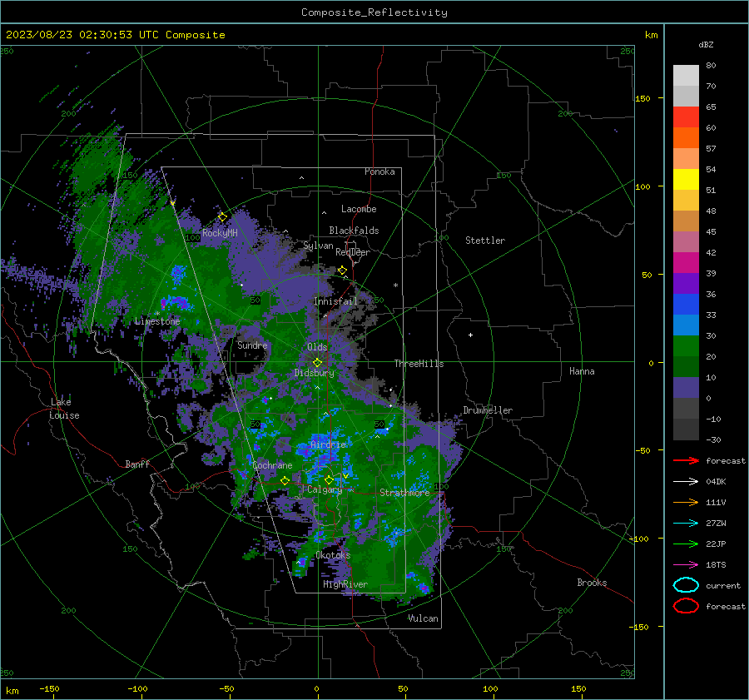Viewport: 749px width, 700px height.
Task: Click the HighRiver city label
Action: pyautogui.click(x=345, y=584)
